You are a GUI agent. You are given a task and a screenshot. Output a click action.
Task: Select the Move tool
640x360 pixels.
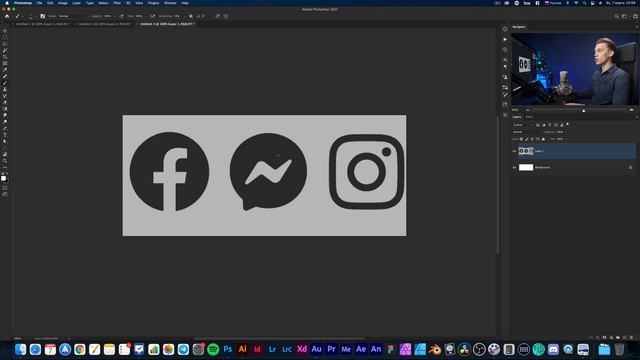[x=5, y=31]
